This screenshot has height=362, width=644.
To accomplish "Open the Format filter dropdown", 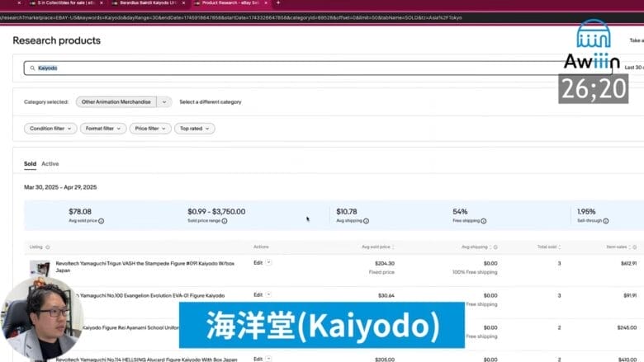I will [103, 129].
